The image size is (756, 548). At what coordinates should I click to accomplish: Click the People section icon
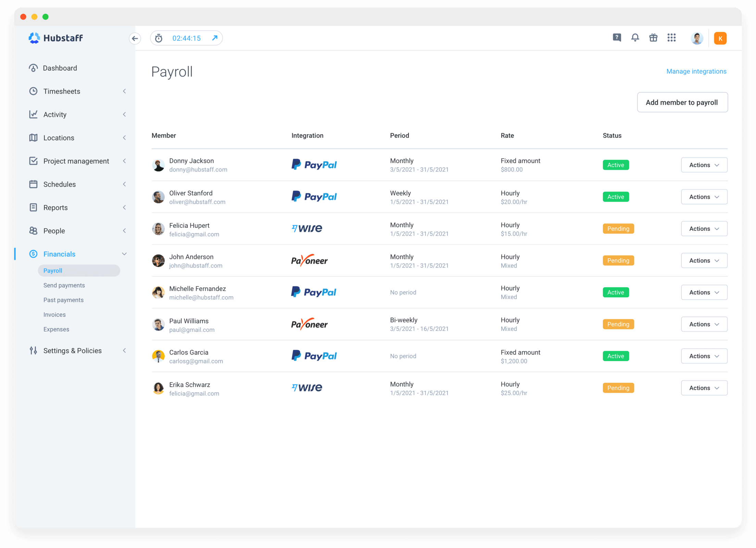(x=34, y=230)
